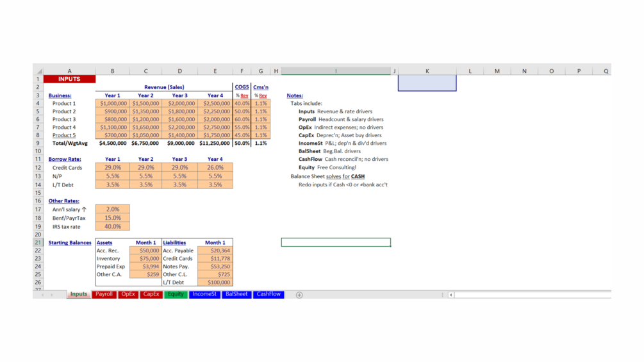Switch to the Inputs sheet tab
The height and width of the screenshot is (362, 644).
[78, 294]
